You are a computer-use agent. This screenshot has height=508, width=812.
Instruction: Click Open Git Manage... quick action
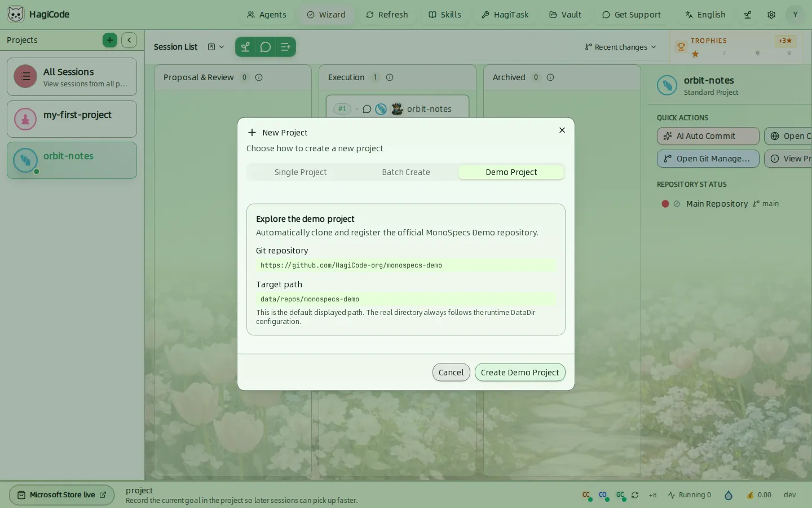click(708, 159)
